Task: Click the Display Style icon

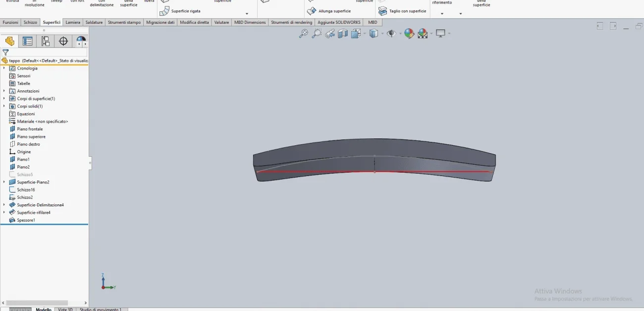Action: 374,33
